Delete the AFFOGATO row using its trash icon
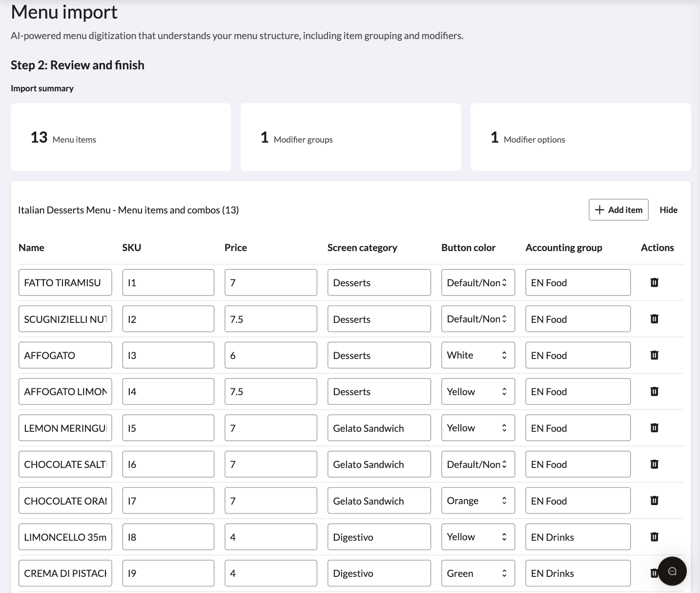Image resolution: width=700 pixels, height=593 pixels. pyautogui.click(x=654, y=355)
